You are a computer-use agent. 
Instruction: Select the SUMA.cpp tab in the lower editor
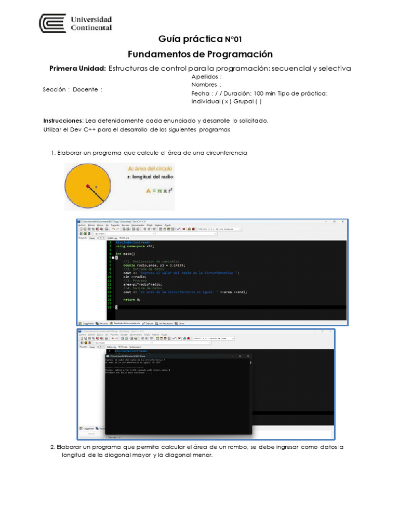click(x=112, y=347)
